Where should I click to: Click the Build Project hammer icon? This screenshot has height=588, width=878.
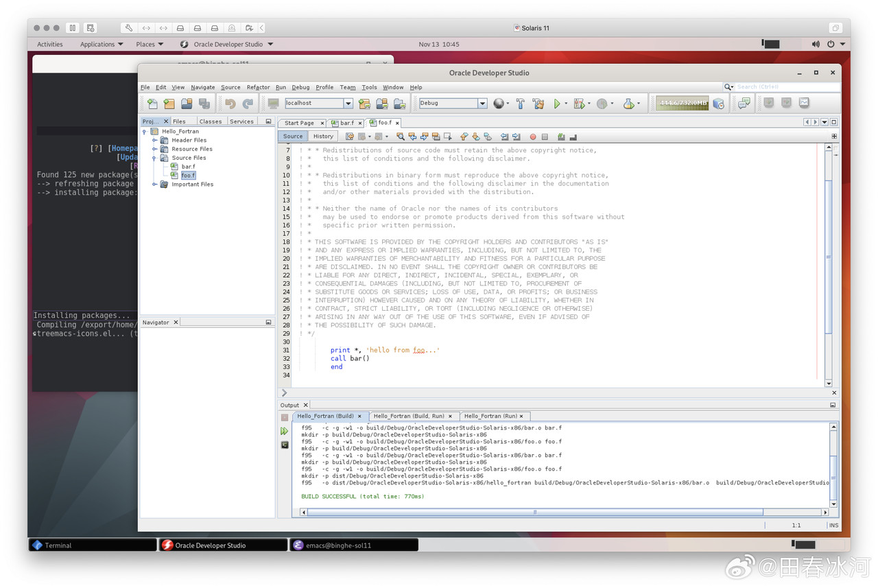pos(520,104)
